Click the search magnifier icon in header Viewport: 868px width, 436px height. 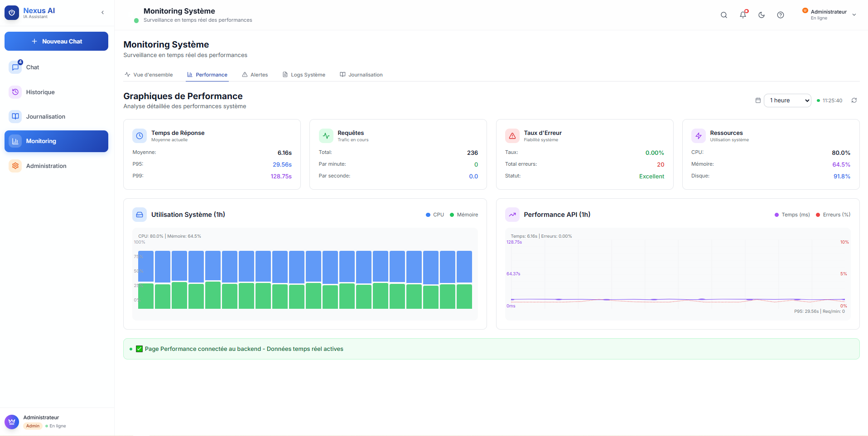coord(724,15)
